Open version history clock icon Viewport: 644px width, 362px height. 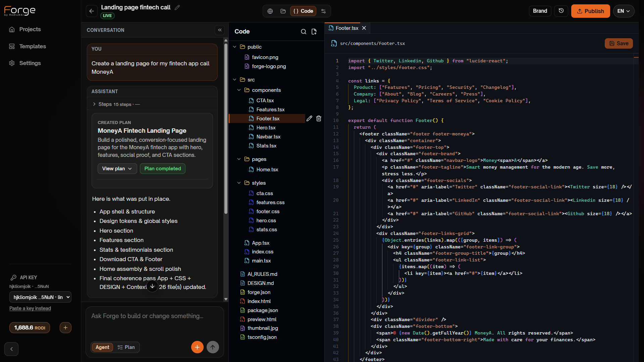click(561, 11)
